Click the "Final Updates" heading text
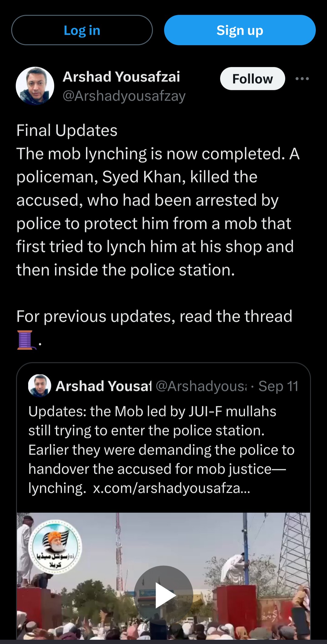Screen dimensions: 327x644 [67, 131]
